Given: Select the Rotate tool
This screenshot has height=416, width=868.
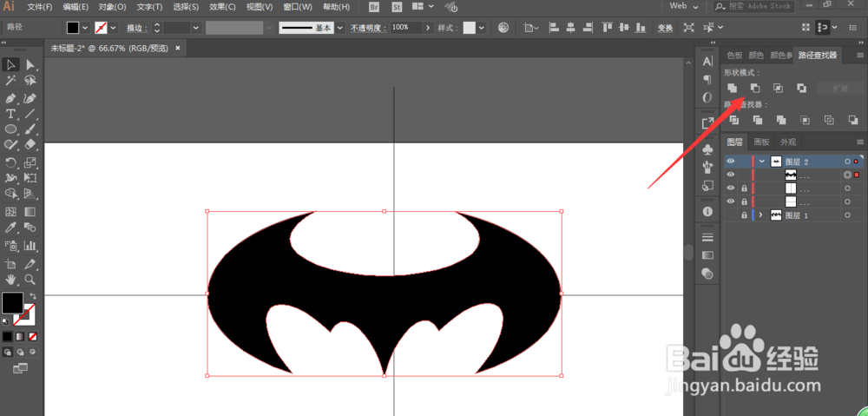Looking at the screenshot, I should 10,162.
